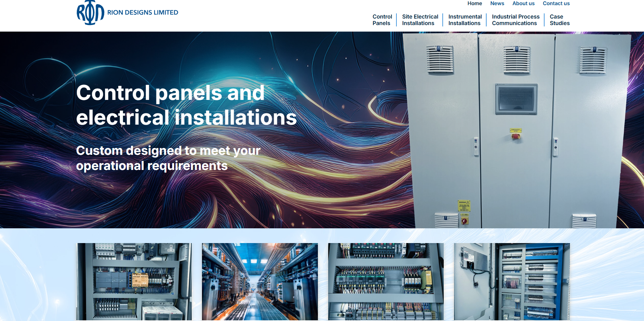Image resolution: width=644 pixels, height=321 pixels.
Task: Open the News link
Action: pos(497,3)
